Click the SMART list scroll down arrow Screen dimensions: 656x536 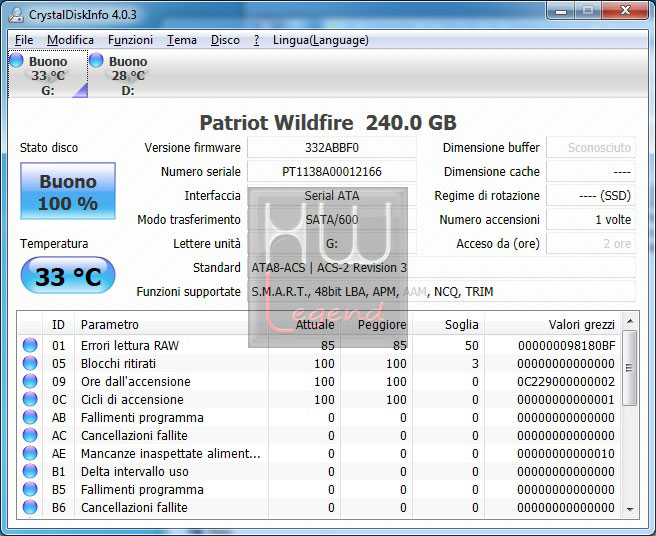(x=630, y=509)
